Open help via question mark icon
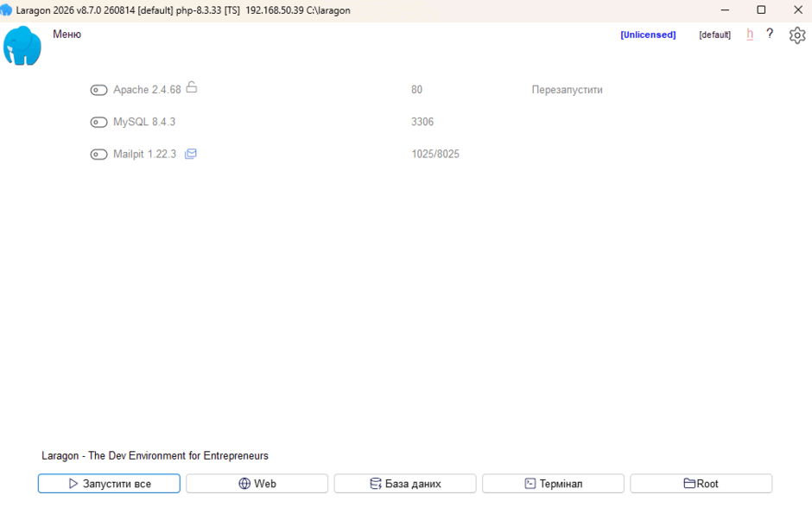 [x=770, y=34]
